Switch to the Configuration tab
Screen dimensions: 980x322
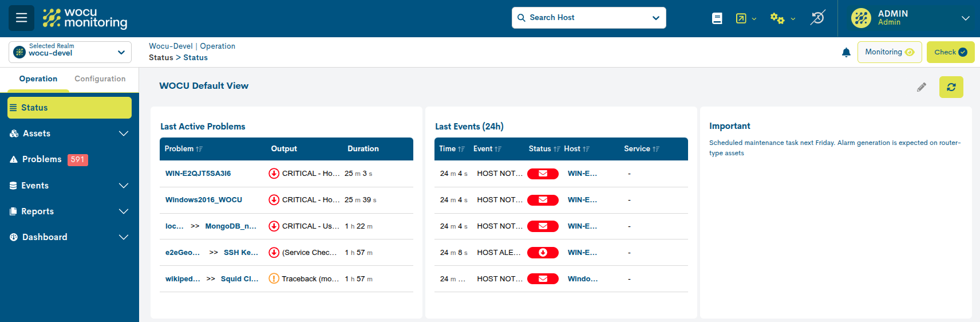(100, 79)
